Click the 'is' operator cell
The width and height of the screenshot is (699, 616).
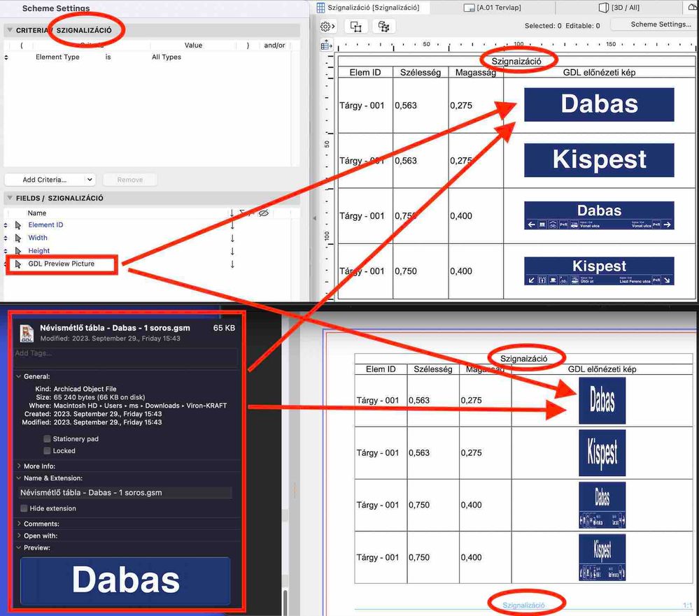point(108,57)
